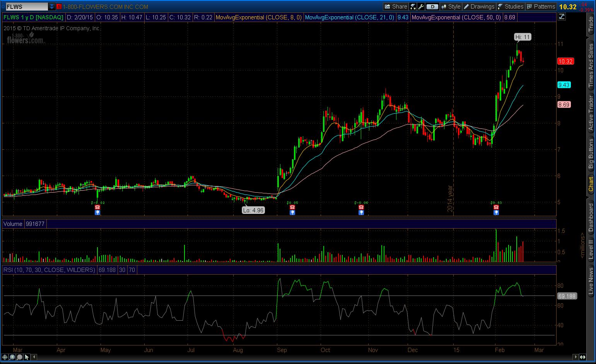The image size is (596, 364).
Task: Click the pan crosshair tool icon
Action: 5,357
